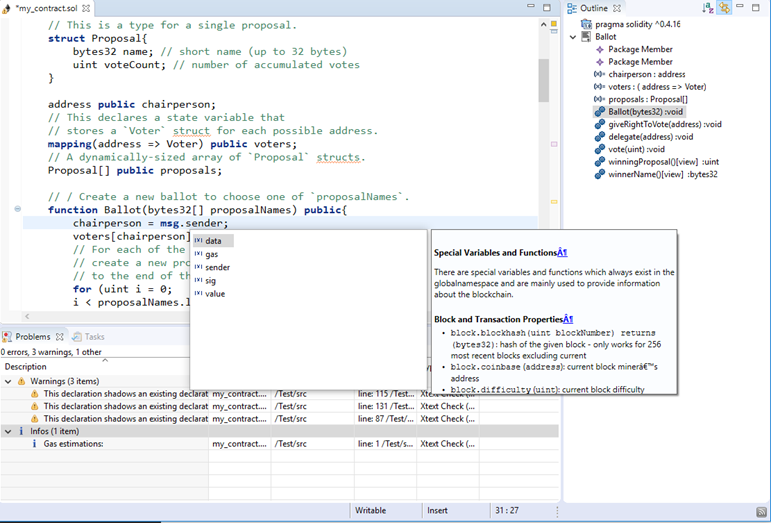Screen dimensions: 771x523
Task: Sort Outline entries alphabetically
Action: tap(708, 8)
